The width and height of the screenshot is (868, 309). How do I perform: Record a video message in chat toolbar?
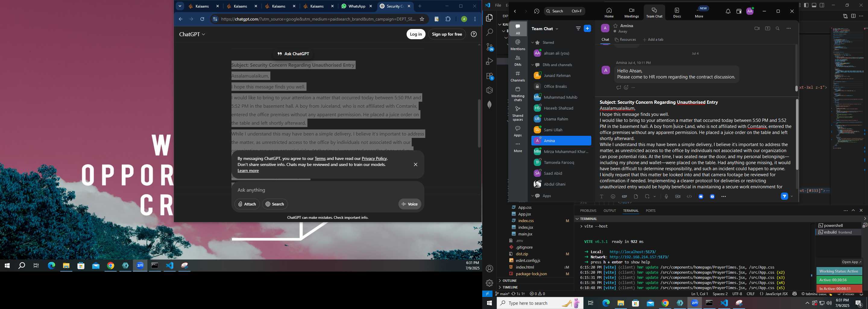tap(678, 197)
